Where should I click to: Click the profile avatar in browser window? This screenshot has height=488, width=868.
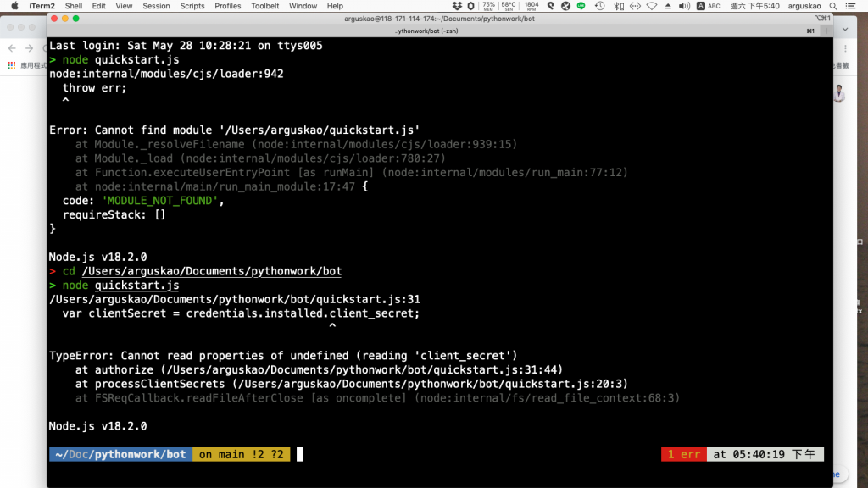(839, 93)
